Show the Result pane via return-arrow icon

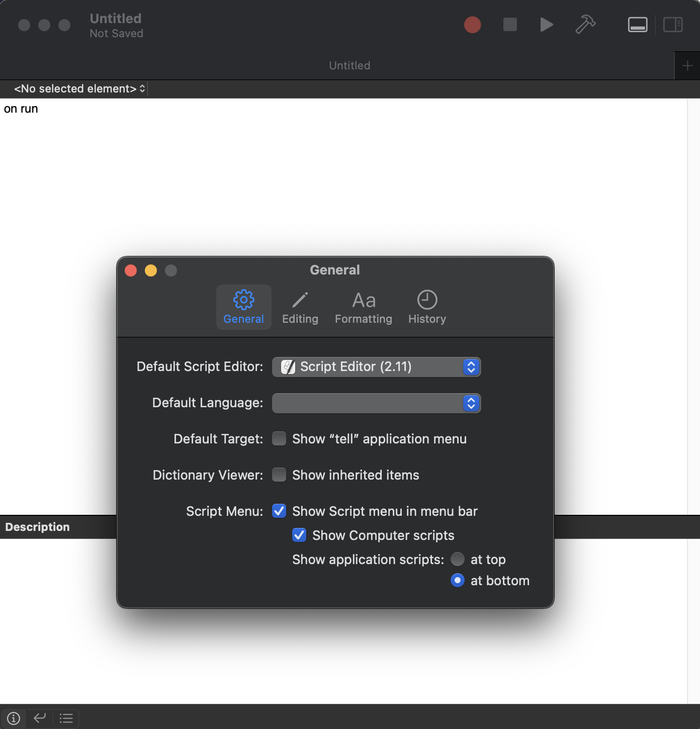[x=40, y=718]
